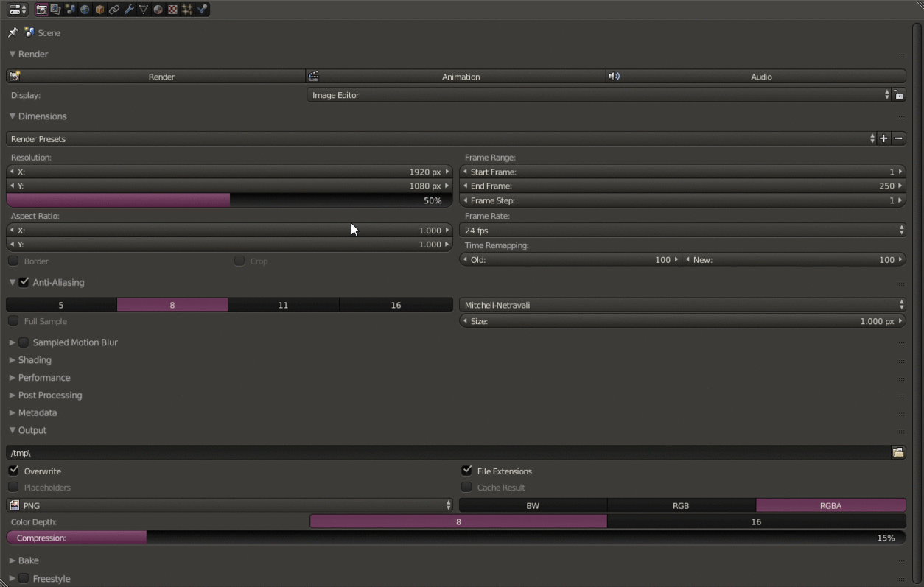Screen dimensions: 924x587
Task: Select RGB color mode
Action: point(682,505)
